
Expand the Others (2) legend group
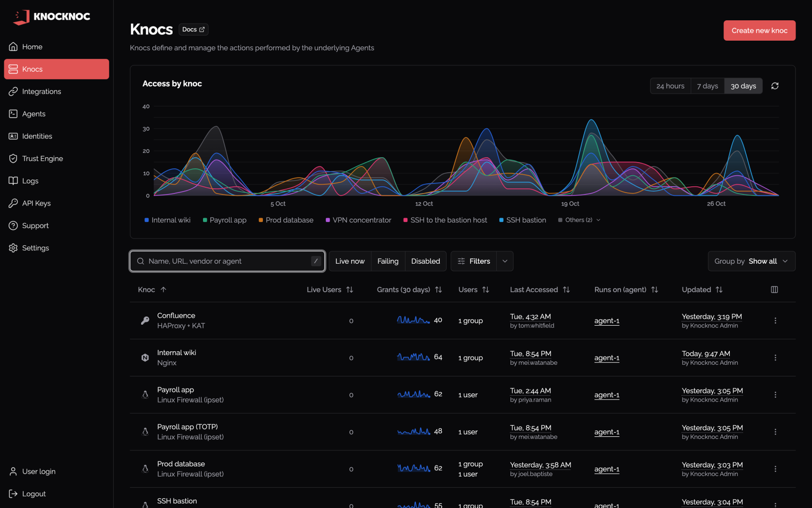click(x=579, y=220)
